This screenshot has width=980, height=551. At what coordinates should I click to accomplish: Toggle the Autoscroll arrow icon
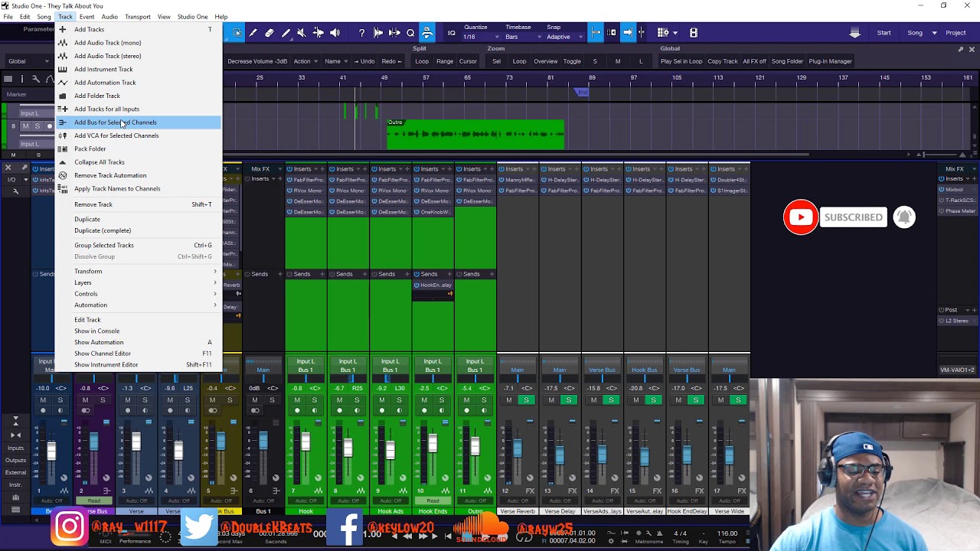coord(627,32)
